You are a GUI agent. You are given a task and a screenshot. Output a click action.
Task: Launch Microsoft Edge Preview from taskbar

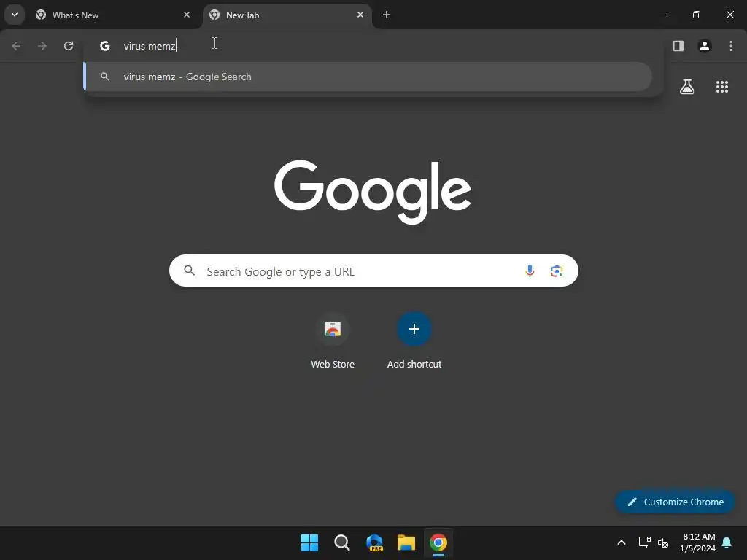point(374,542)
